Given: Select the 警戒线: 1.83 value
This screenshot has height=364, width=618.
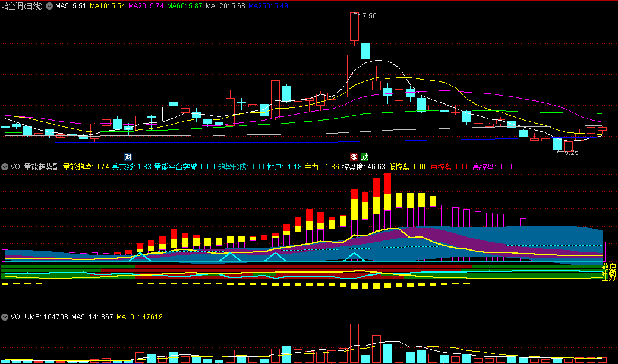Looking at the screenshot, I should point(132,167).
